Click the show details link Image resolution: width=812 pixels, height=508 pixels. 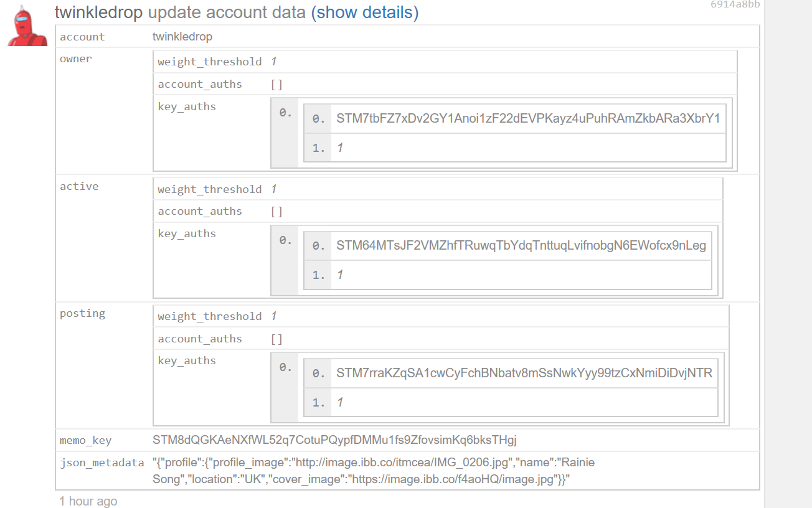(x=364, y=12)
